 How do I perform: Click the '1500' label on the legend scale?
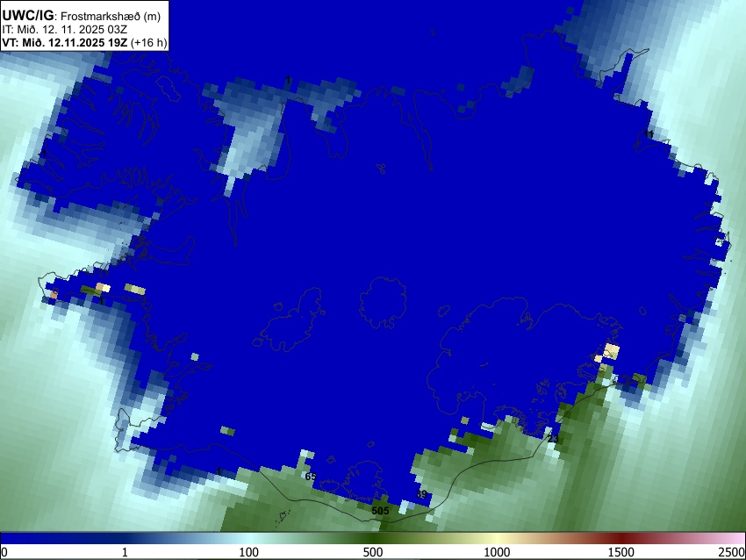tap(621, 552)
